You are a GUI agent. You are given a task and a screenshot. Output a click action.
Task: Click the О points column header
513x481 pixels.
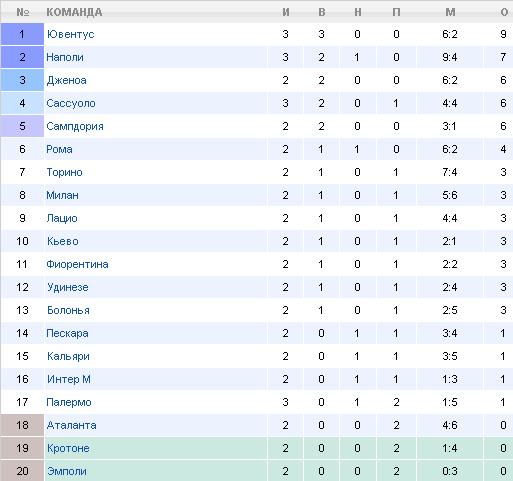click(x=504, y=12)
